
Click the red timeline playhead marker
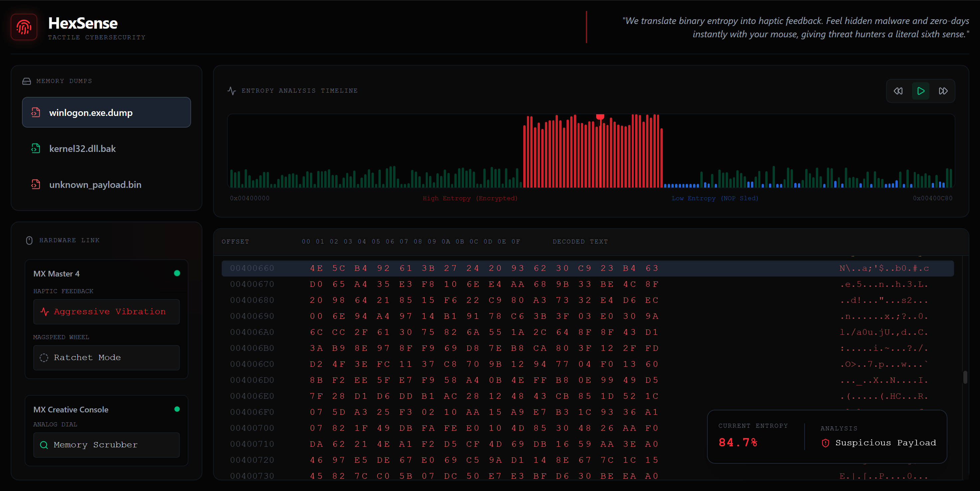pyautogui.click(x=600, y=117)
